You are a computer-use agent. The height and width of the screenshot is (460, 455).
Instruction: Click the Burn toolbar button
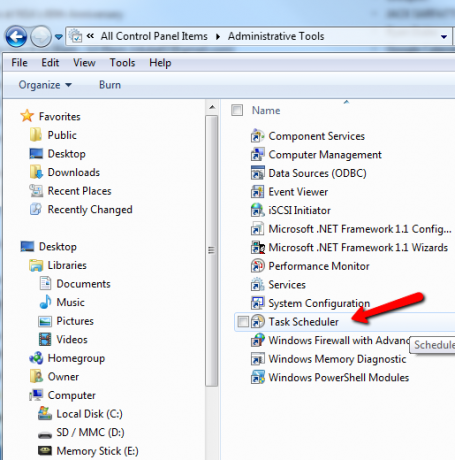click(x=110, y=85)
